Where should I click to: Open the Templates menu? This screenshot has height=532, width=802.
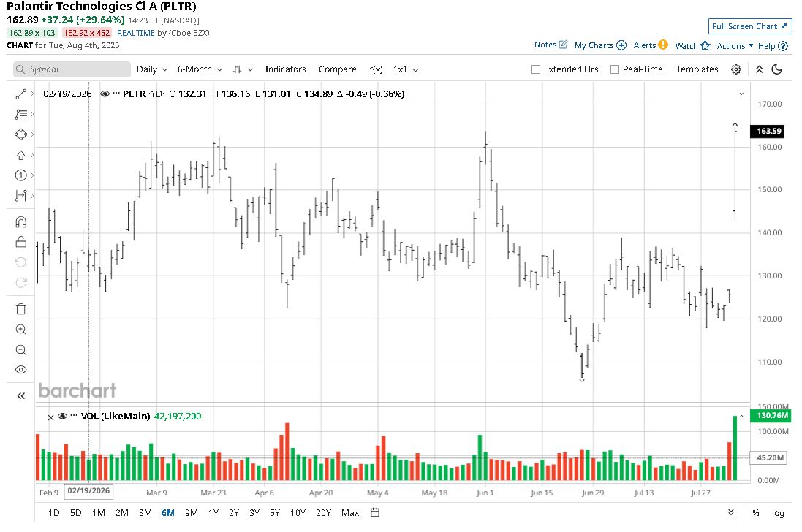pyautogui.click(x=697, y=69)
